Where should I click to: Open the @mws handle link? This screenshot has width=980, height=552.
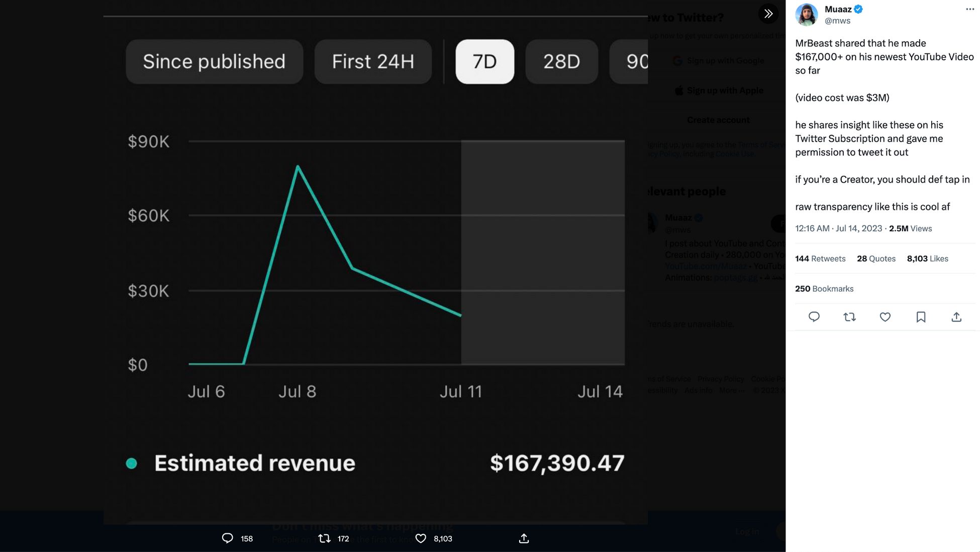click(837, 21)
